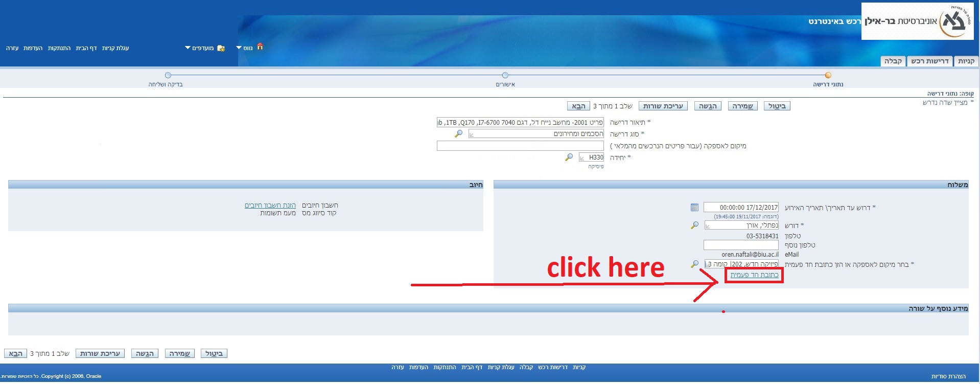
Task: Click the תיאור דרישה text field
Action: (520, 123)
